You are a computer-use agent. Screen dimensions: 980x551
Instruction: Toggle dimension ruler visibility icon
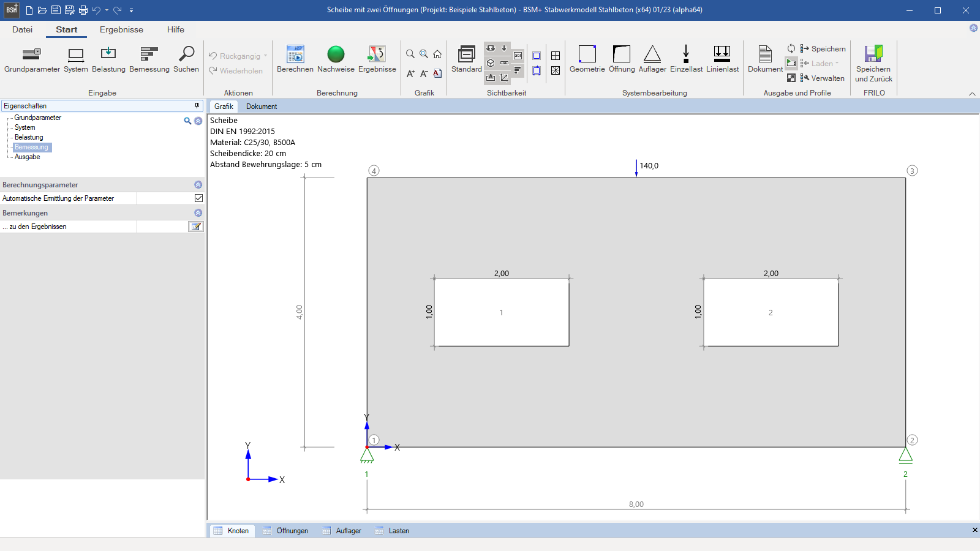pos(504,63)
